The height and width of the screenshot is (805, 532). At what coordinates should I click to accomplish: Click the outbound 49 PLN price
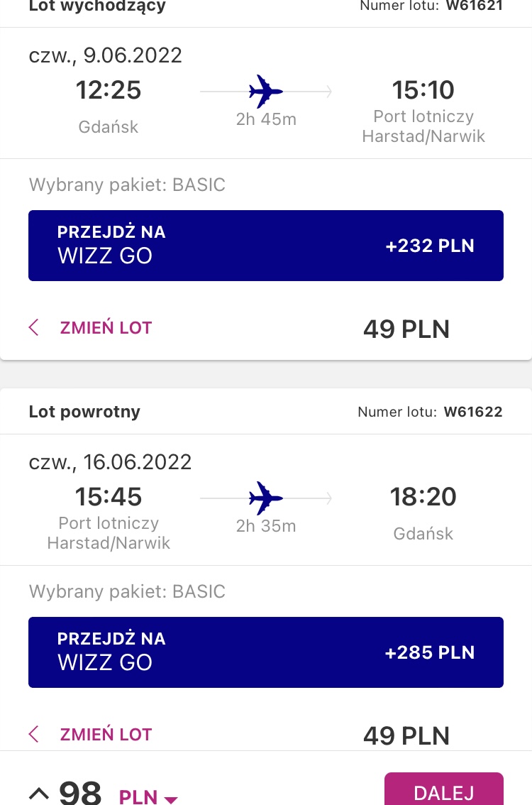pyautogui.click(x=406, y=329)
